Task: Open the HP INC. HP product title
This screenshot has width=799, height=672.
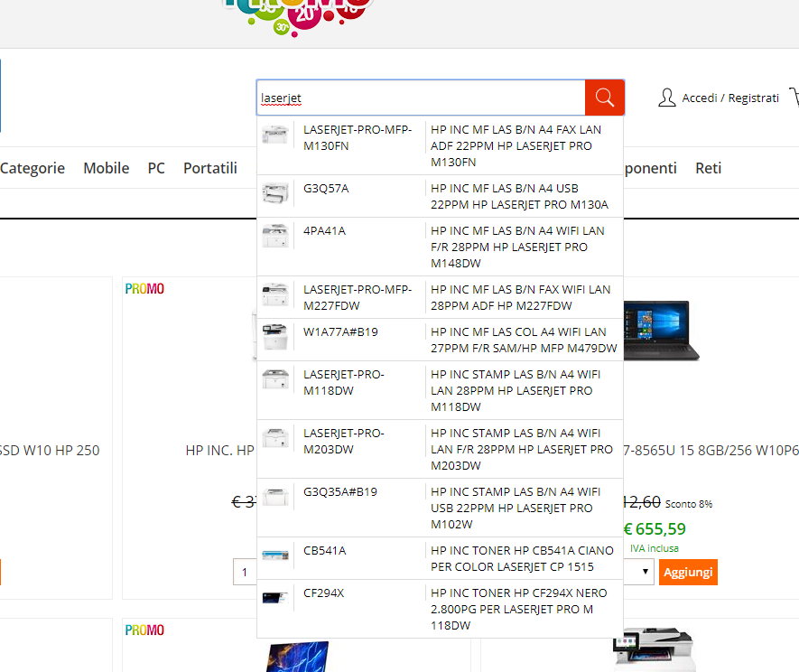Action: (220, 450)
